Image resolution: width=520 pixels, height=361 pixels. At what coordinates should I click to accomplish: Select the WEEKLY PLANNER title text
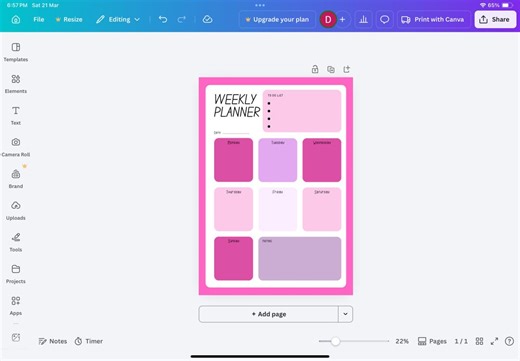237,105
